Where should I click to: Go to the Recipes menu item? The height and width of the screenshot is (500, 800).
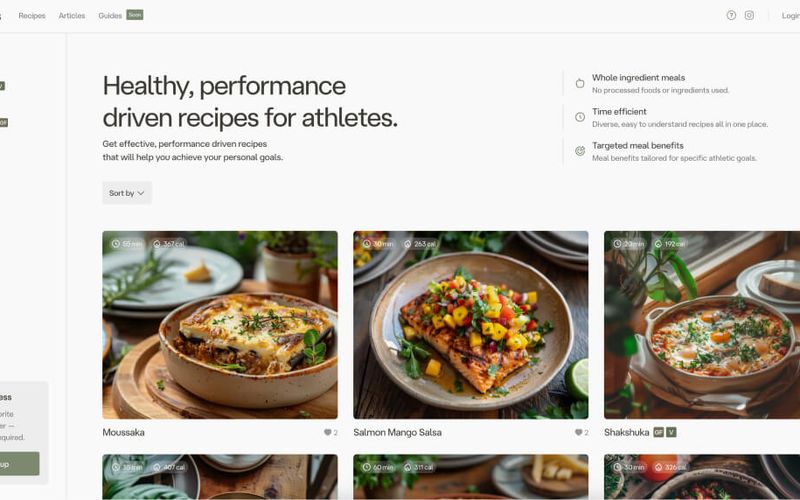(32, 16)
